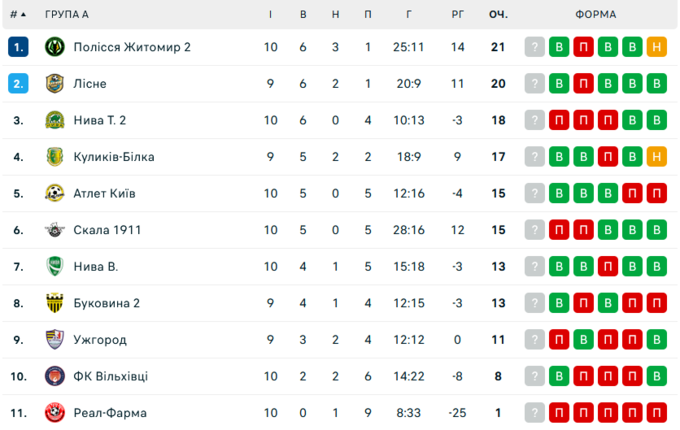This screenshot has width=680, height=430.
Task: Click the Лісне team crest icon
Action: coord(54,84)
